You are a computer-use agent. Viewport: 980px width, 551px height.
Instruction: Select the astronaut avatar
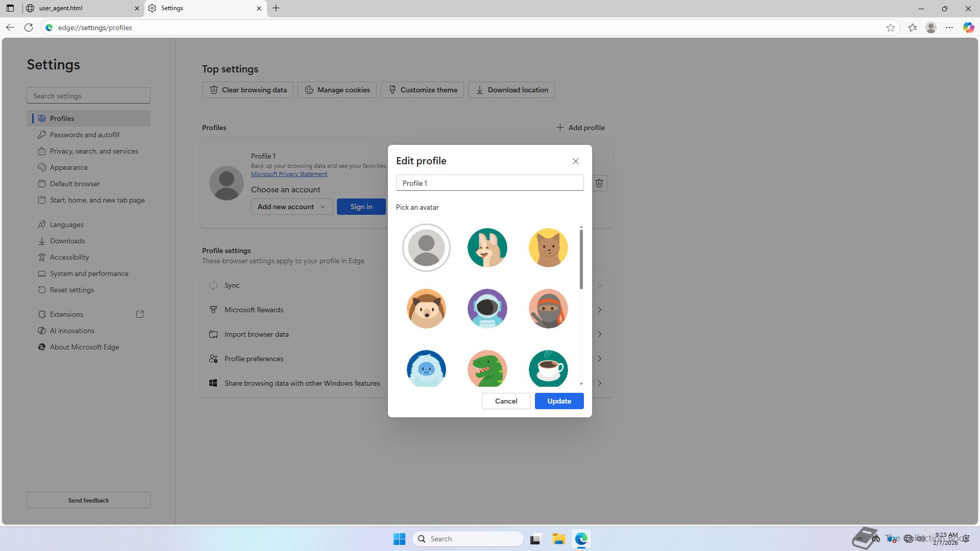pyautogui.click(x=487, y=309)
